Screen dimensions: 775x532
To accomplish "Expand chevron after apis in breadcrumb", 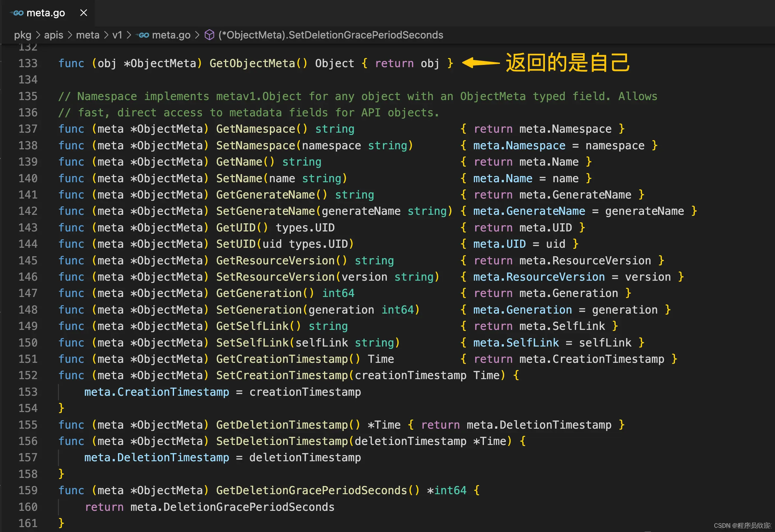I will (70, 35).
